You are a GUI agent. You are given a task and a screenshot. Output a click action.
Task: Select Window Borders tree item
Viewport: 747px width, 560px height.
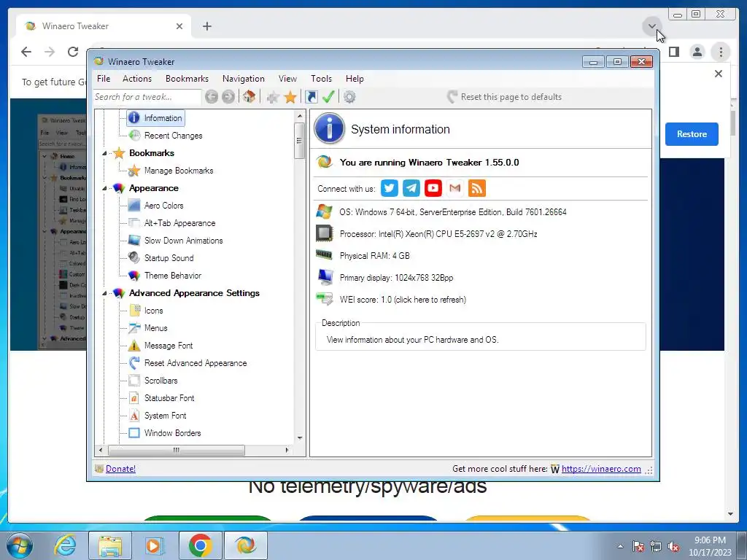click(x=172, y=433)
